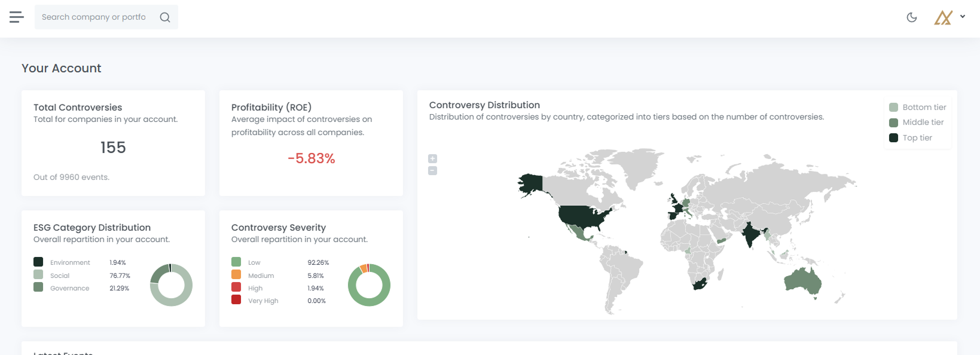Click the Governance label
Screen dimensions: 980x355
(69, 288)
